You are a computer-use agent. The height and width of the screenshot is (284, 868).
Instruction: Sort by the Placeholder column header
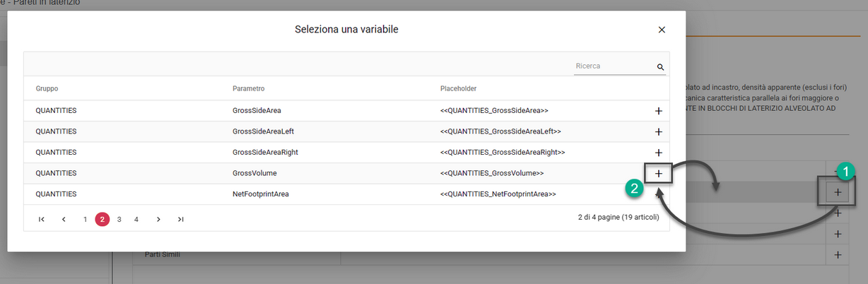pos(458,89)
